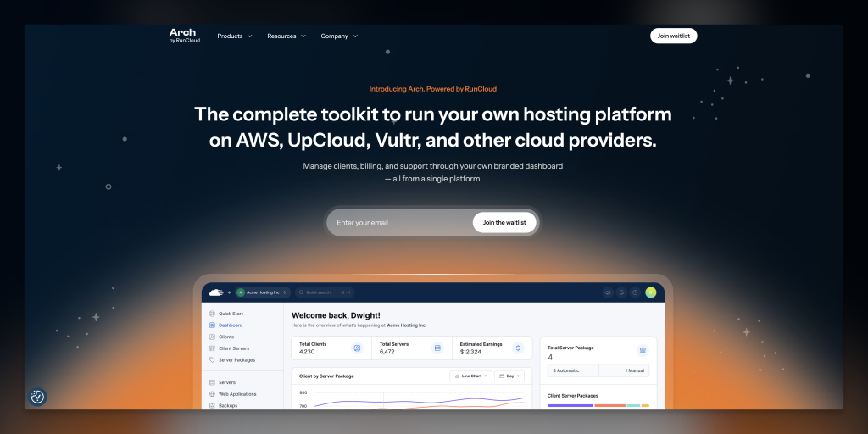Click the announcements icon in dashboard header
Viewport: 868px width, 434px height.
tap(608, 292)
